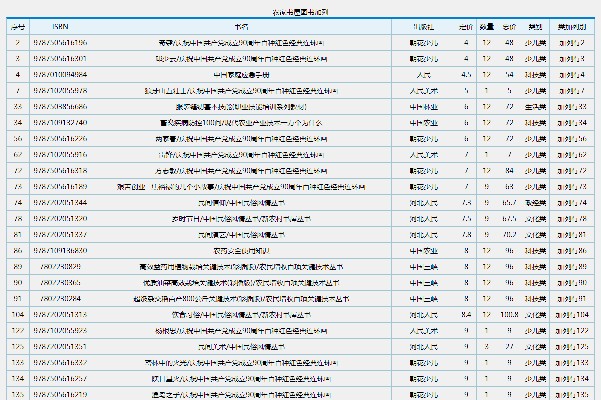Select the serial number cell 34
Viewport: 601px width, 400px height.
pos(18,123)
